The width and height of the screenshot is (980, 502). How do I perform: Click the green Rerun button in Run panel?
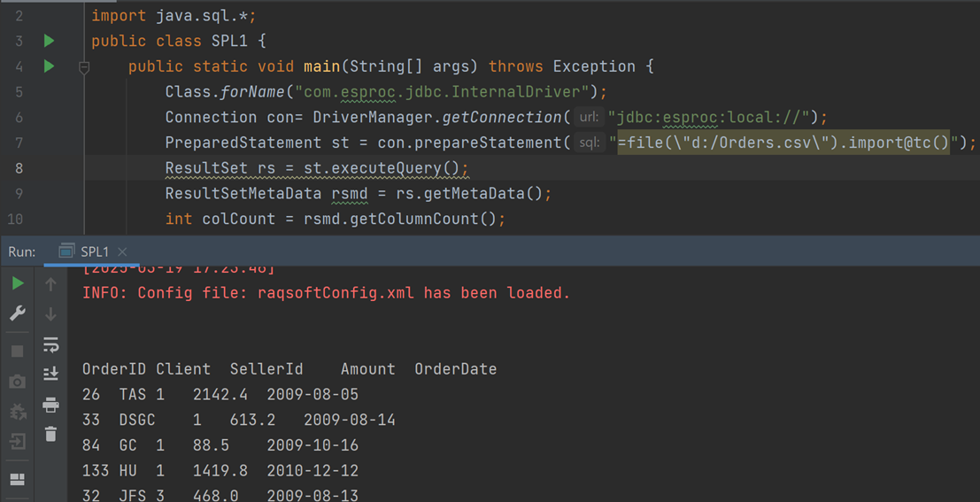coord(18,283)
